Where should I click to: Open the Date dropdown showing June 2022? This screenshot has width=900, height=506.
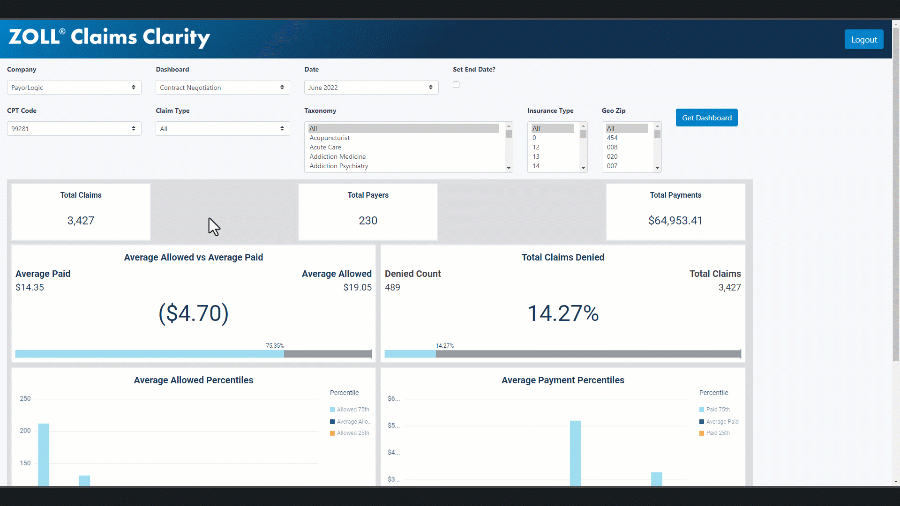coord(371,87)
